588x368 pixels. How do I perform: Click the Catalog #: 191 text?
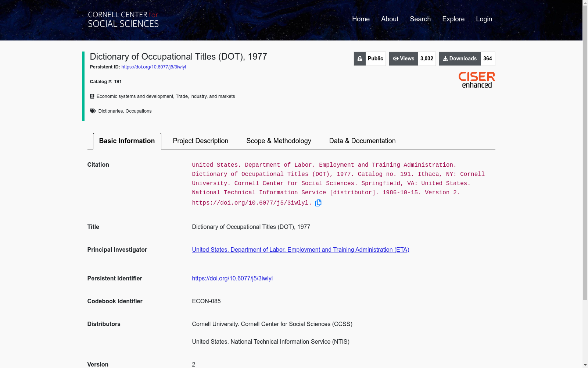[x=106, y=82]
